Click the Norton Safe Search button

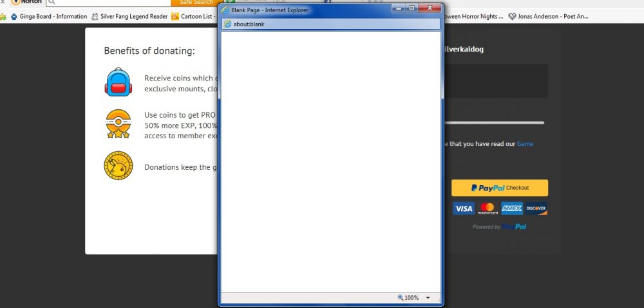click(x=196, y=3)
